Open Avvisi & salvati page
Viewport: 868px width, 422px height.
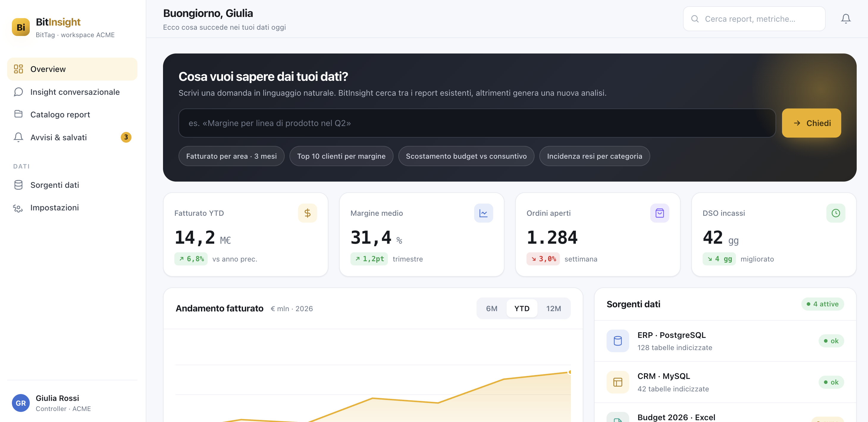tap(72, 137)
